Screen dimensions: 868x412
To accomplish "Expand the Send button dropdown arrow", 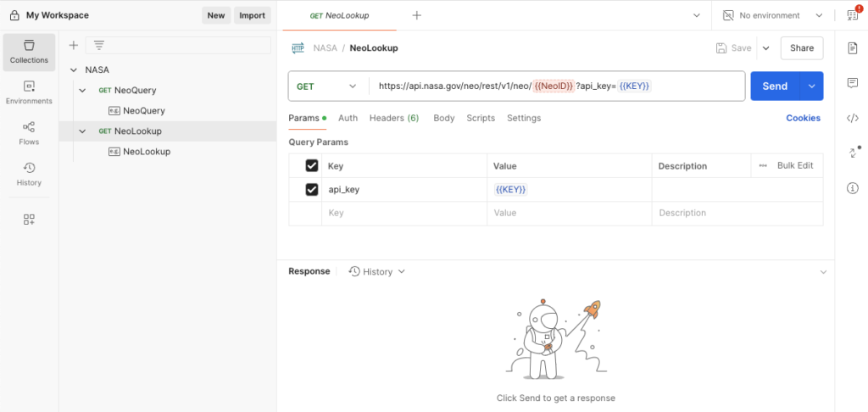I will click(x=812, y=86).
